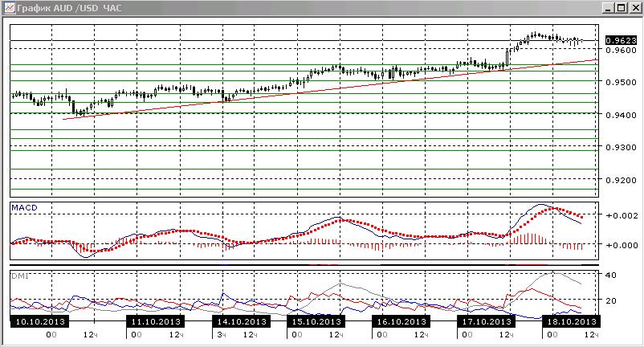The image size is (644, 347).
Task: Click the 0.9600 price axis label
Action: coord(621,50)
